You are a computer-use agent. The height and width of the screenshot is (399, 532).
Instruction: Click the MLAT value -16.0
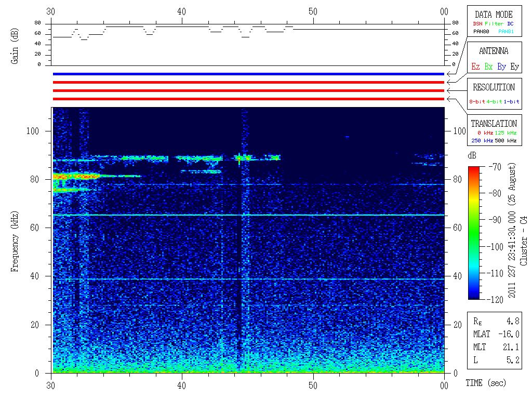(x=509, y=334)
